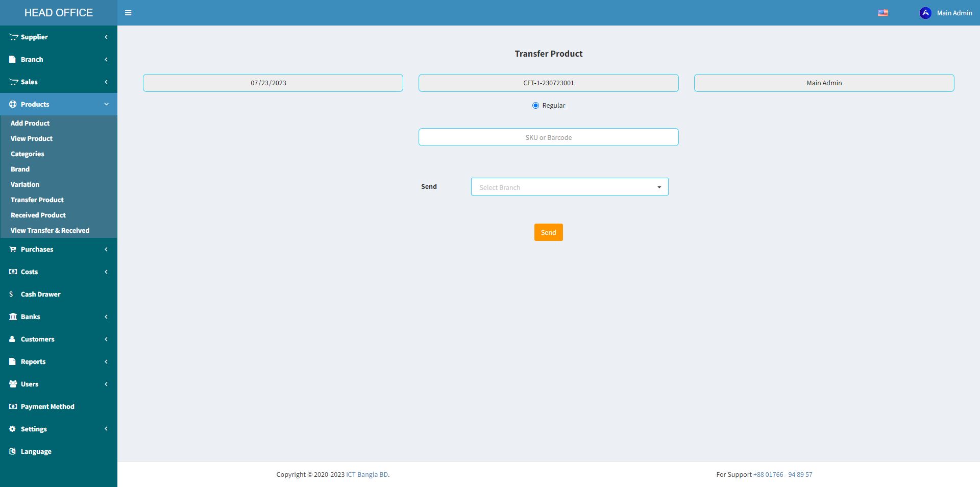Expand the Costs menu chevron
Screen dimensions: 980x487
pos(106,272)
